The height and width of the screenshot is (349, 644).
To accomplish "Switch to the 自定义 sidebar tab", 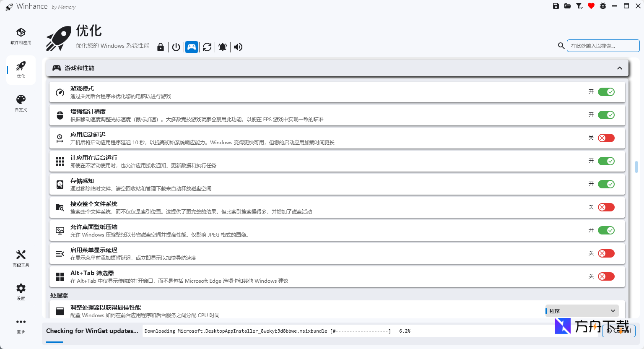I will click(21, 103).
